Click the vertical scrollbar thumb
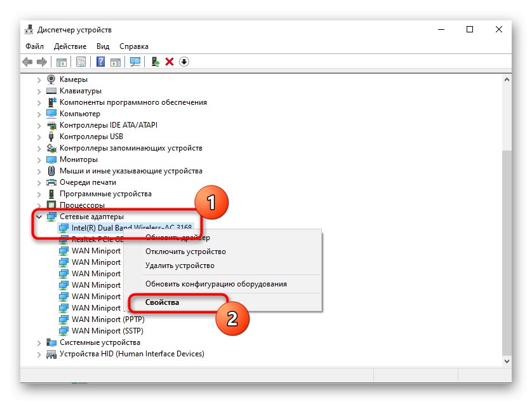The width and height of the screenshot is (532, 404). coord(507,253)
